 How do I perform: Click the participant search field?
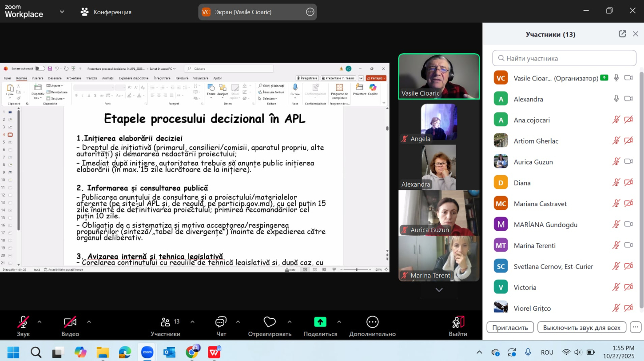[564, 58]
